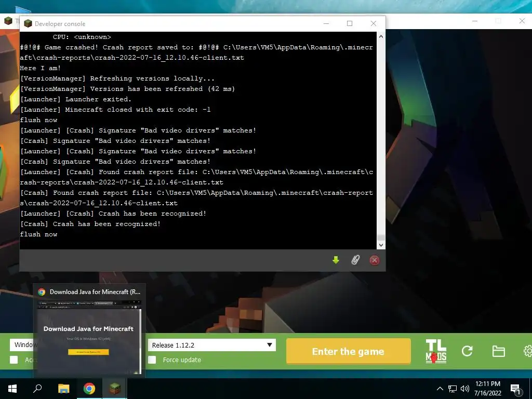The height and width of the screenshot is (399, 532).
Task: Click the green scroll-down arrow icon in console
Action: 336,260
